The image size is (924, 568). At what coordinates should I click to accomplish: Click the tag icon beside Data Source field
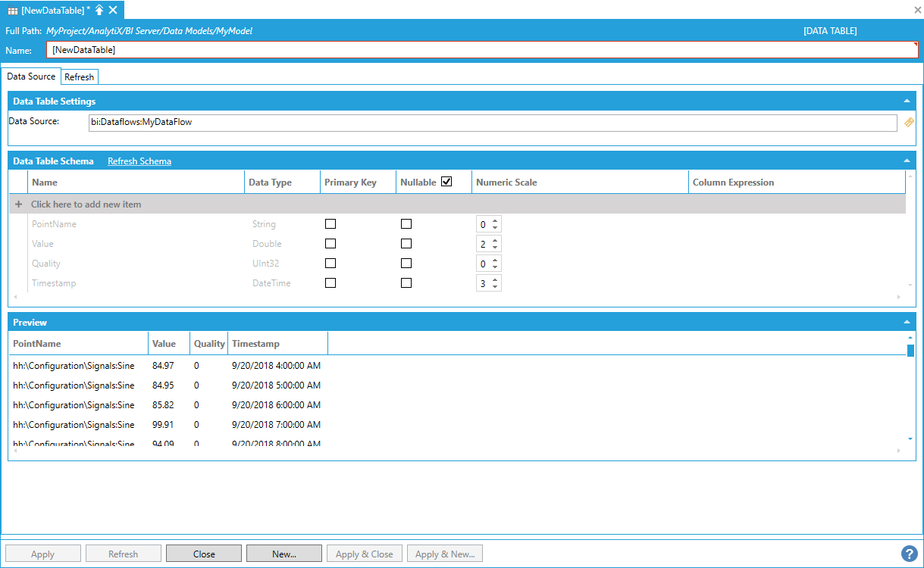909,122
